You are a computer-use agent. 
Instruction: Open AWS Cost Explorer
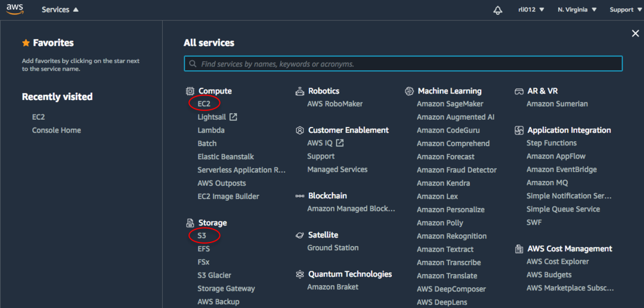click(x=558, y=262)
